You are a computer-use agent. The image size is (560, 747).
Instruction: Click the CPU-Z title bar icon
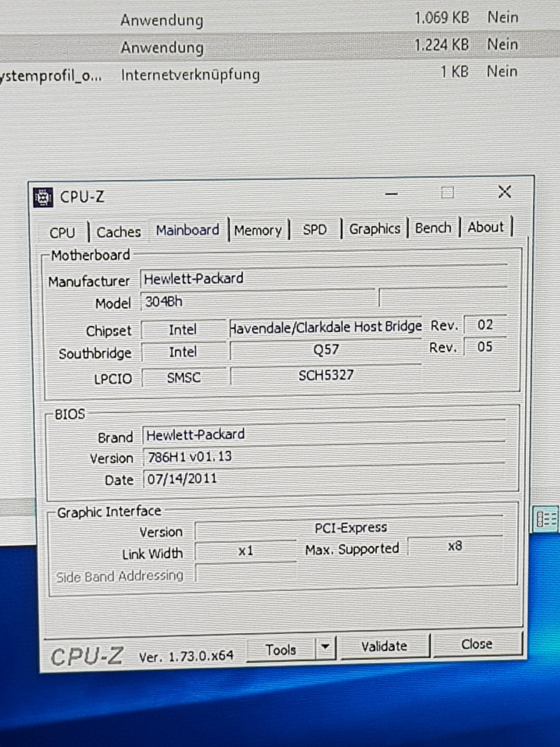click(43, 197)
